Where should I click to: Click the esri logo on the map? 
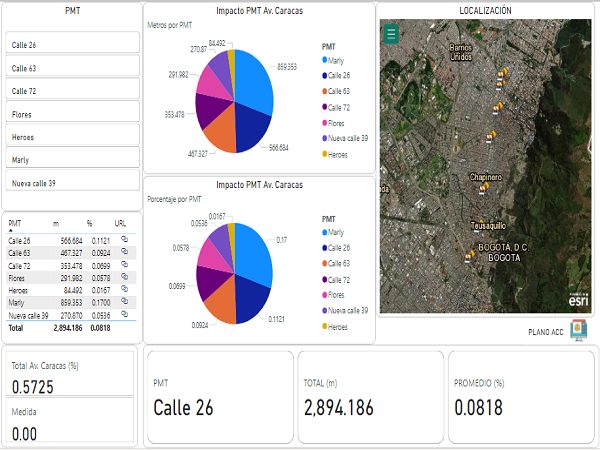[578, 299]
